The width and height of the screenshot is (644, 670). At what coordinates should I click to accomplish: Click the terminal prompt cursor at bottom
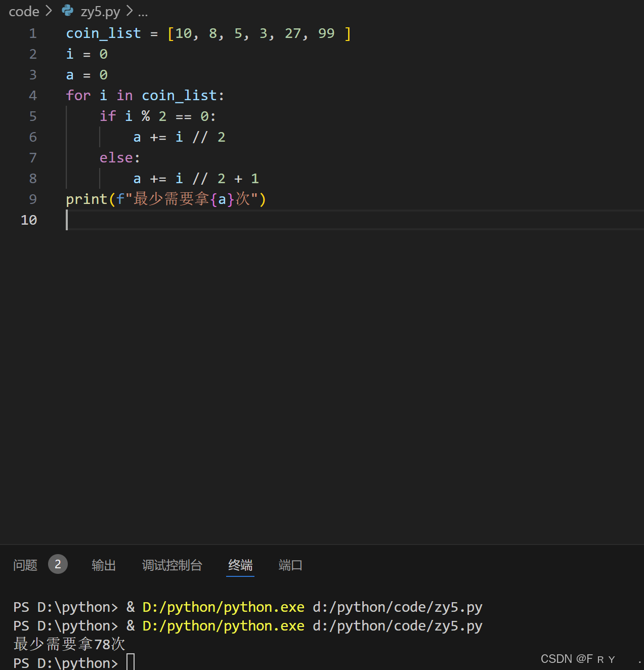(131, 662)
